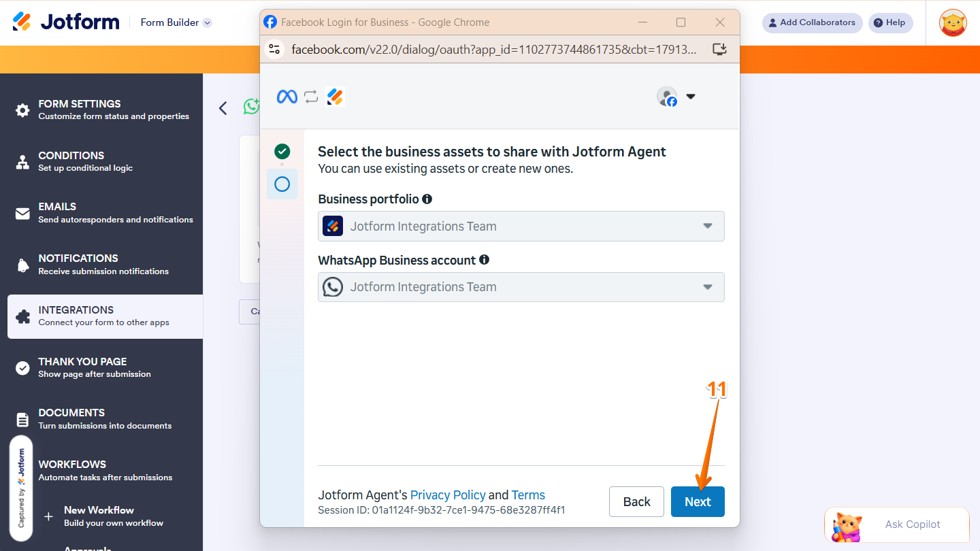Click the Emails envelope icon

[x=22, y=214]
